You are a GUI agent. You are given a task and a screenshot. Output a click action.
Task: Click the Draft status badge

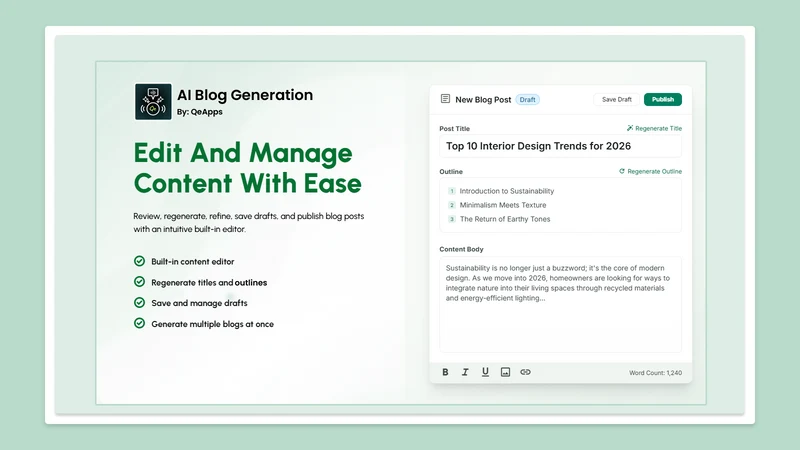528,99
